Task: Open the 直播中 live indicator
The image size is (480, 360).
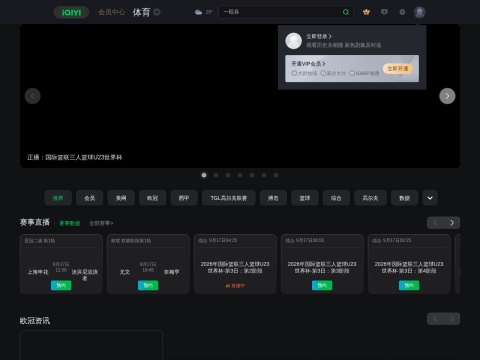Action: (235, 286)
